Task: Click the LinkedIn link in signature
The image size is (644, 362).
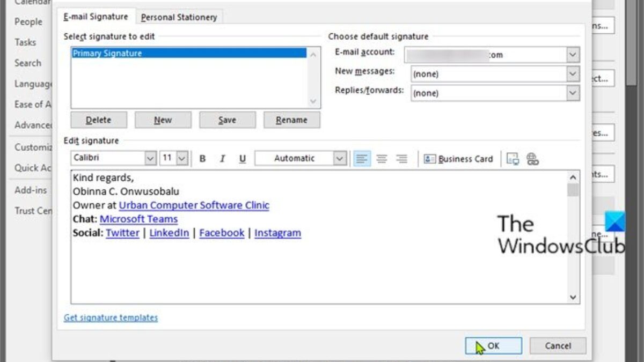Action: 169,233
